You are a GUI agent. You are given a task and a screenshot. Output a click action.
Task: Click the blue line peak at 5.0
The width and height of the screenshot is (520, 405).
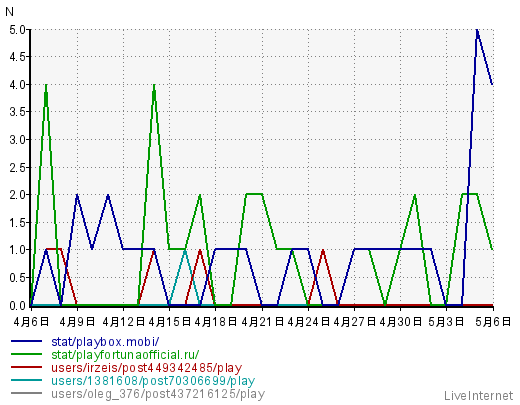click(477, 31)
